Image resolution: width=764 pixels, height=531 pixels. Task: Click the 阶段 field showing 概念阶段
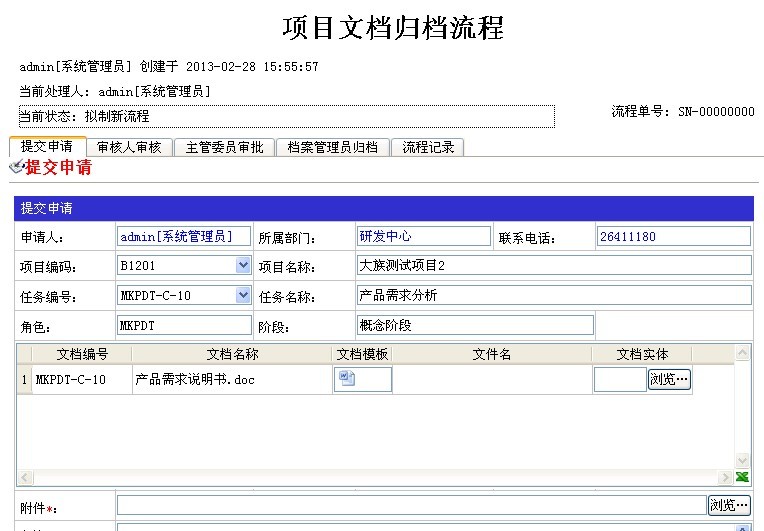[x=474, y=325]
